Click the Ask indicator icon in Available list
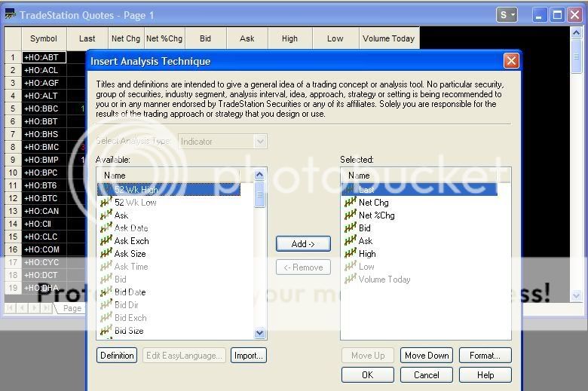Viewport: 588px width, 391px height. tap(106, 215)
